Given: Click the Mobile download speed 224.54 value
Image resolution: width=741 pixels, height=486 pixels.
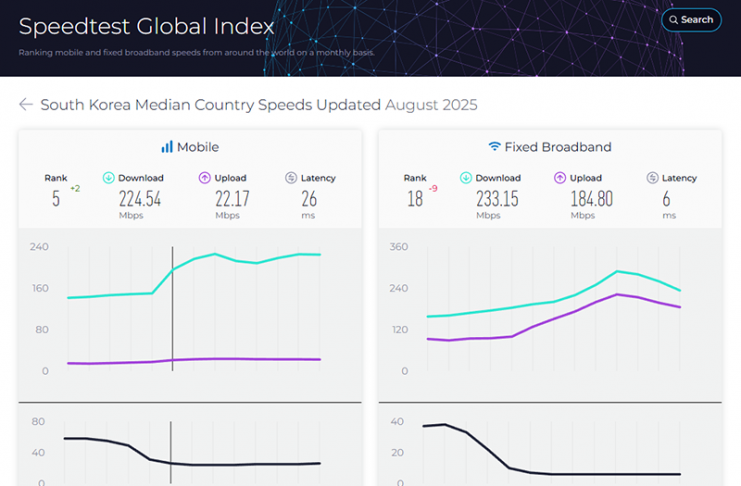Looking at the screenshot, I should [140, 198].
